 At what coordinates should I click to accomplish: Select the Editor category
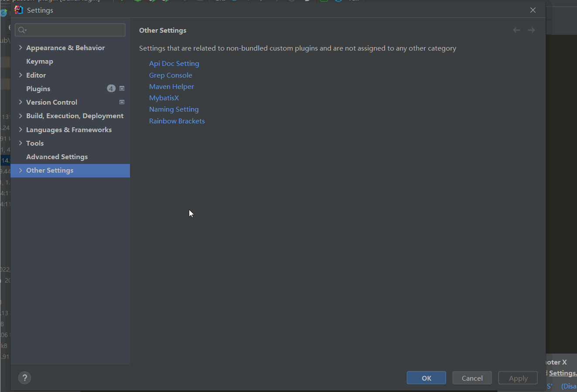[x=36, y=75]
